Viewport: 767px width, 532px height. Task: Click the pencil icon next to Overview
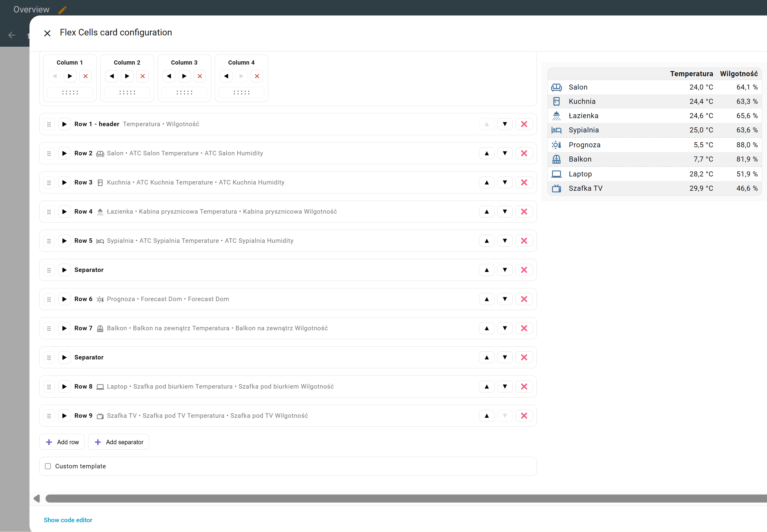(x=62, y=10)
